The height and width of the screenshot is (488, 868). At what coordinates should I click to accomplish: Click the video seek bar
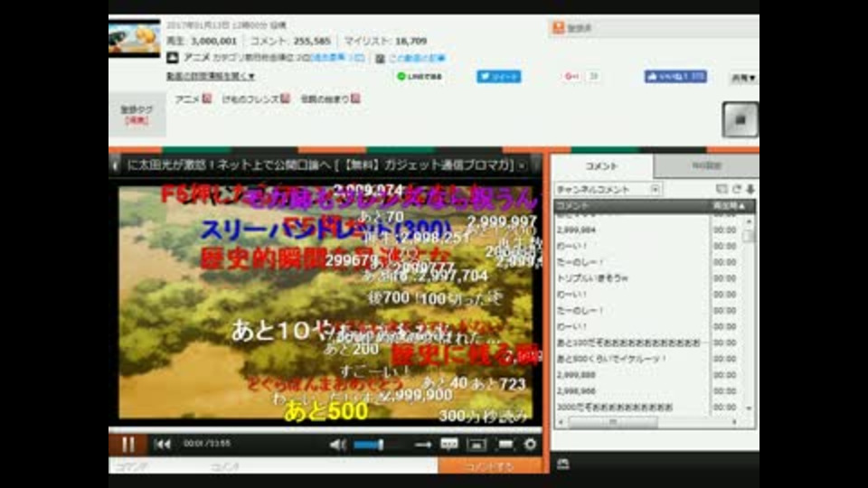point(325,429)
